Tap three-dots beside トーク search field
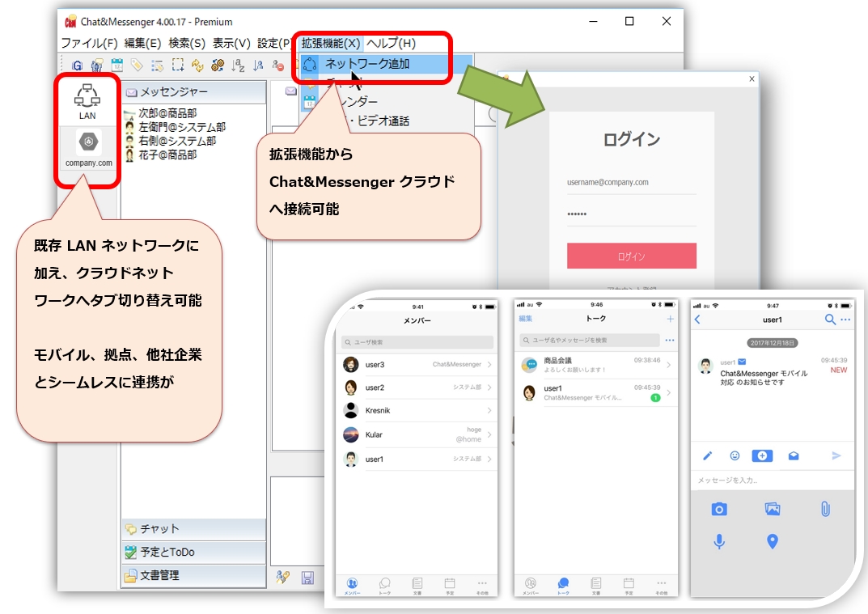This screenshot has height=614, width=868. [670, 340]
